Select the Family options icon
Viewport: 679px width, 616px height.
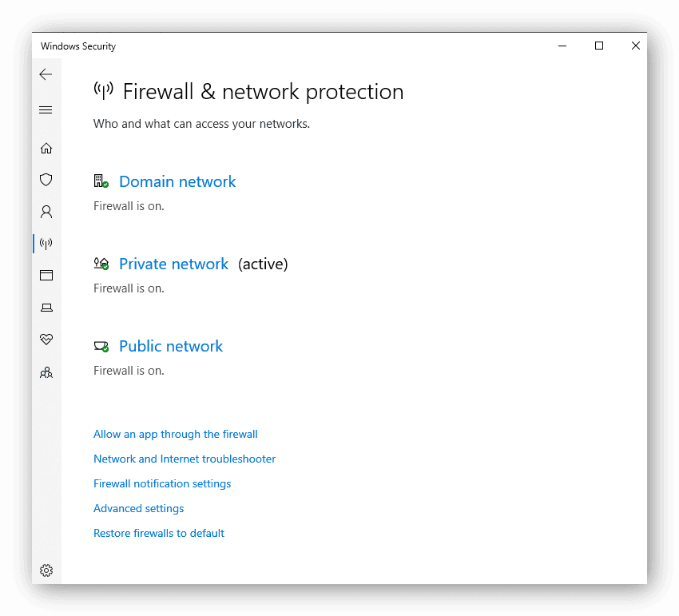(x=46, y=372)
